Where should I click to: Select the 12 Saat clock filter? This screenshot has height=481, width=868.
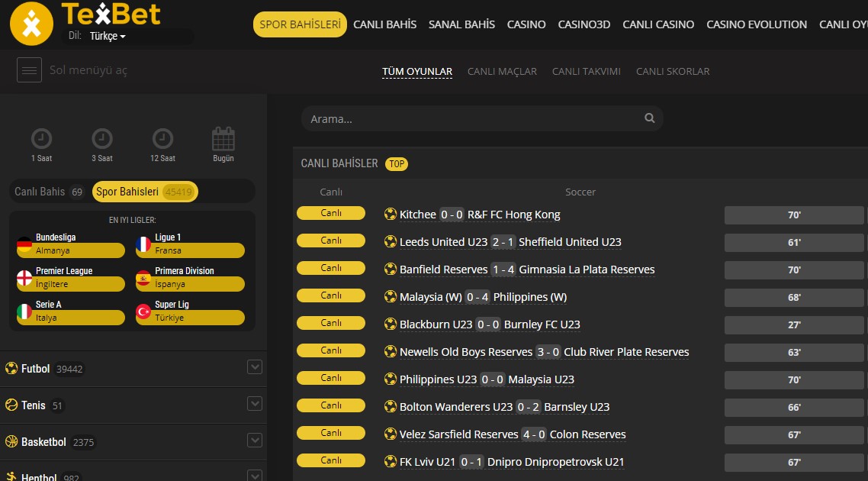click(162, 139)
